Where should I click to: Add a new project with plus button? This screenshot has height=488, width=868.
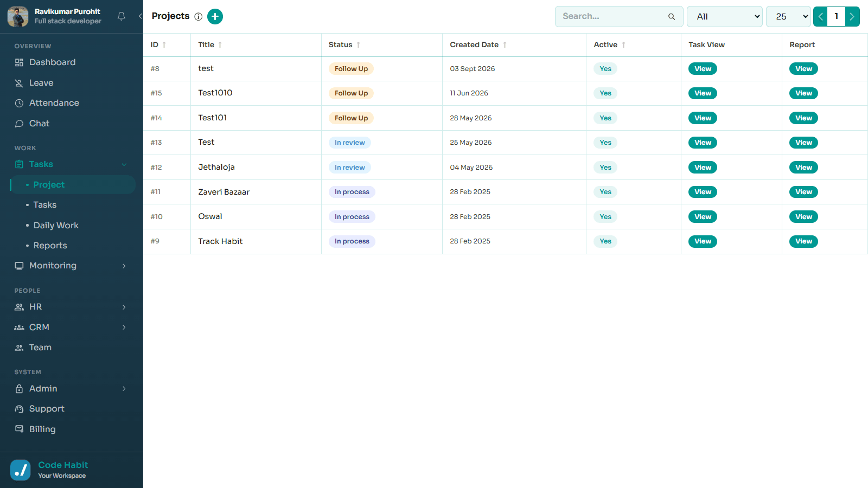(x=215, y=16)
